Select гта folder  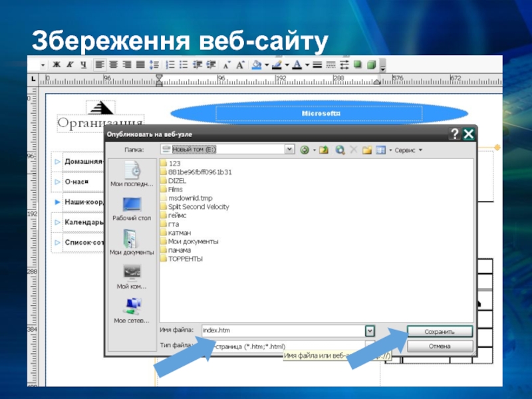[170, 224]
